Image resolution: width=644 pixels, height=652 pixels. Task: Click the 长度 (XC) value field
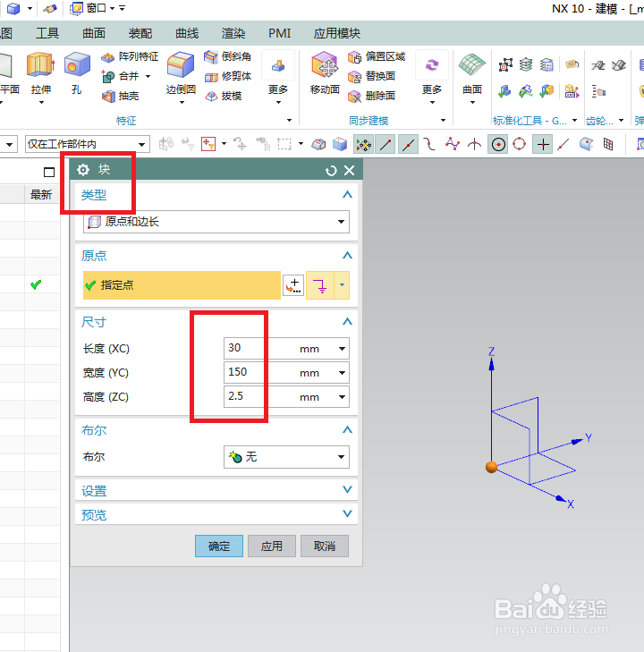pos(258,349)
